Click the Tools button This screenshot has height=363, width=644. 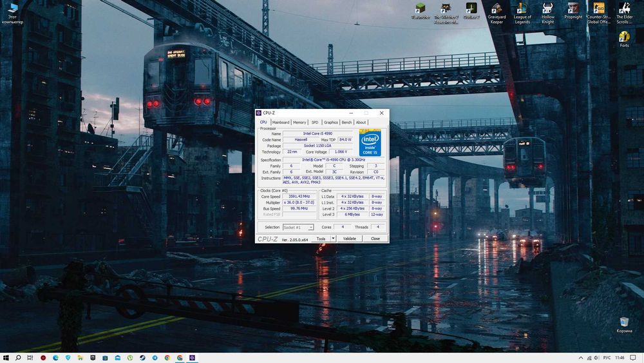(321, 239)
